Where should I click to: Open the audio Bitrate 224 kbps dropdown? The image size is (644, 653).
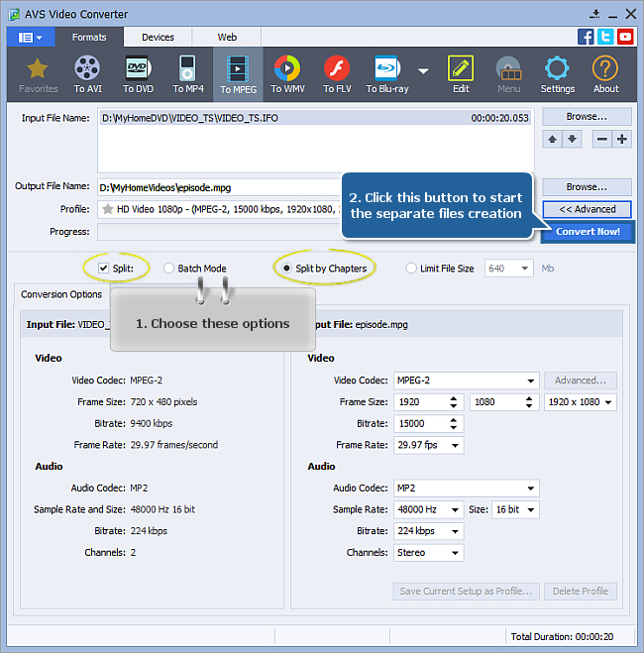[429, 531]
